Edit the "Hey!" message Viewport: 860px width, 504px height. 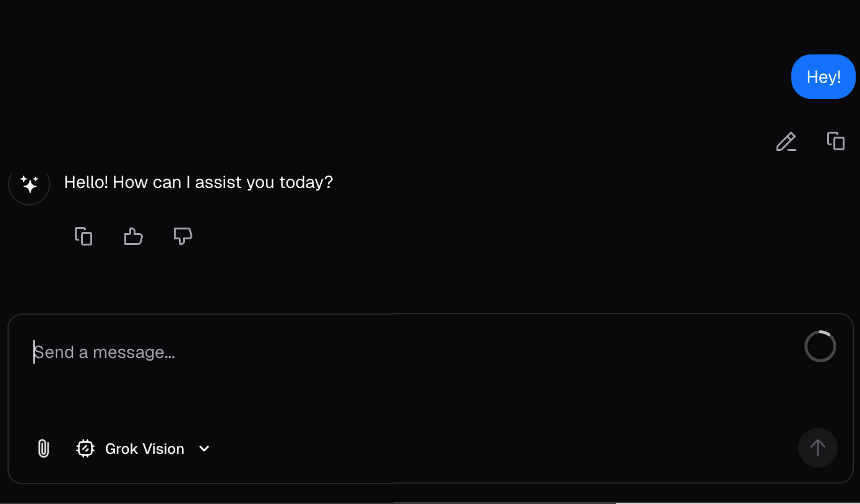786,142
